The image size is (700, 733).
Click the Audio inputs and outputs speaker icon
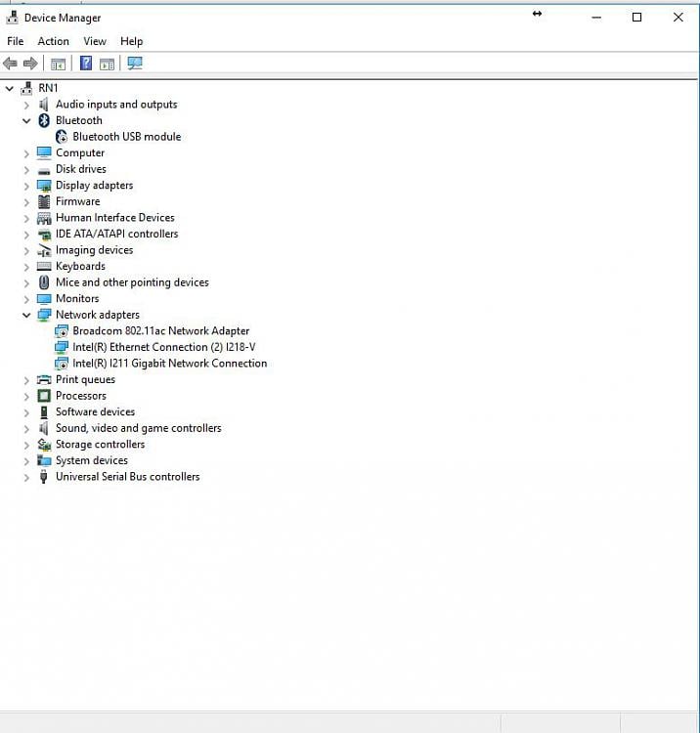[x=43, y=105]
